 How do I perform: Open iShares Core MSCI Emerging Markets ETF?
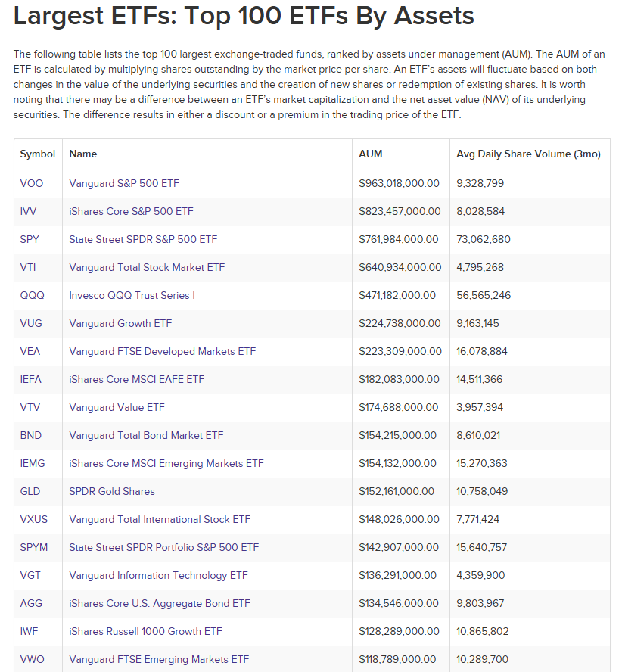click(x=166, y=463)
